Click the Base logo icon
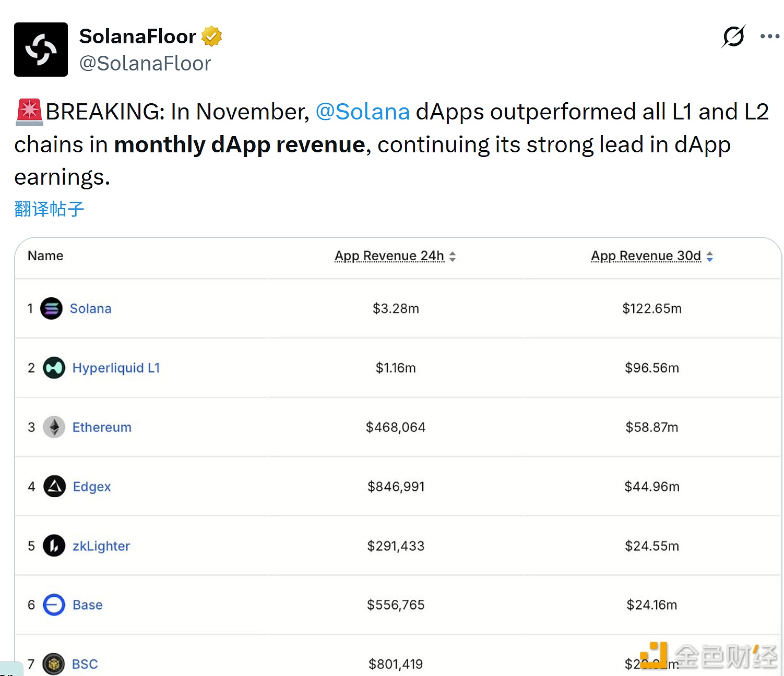This screenshot has width=784, height=676. (54, 605)
